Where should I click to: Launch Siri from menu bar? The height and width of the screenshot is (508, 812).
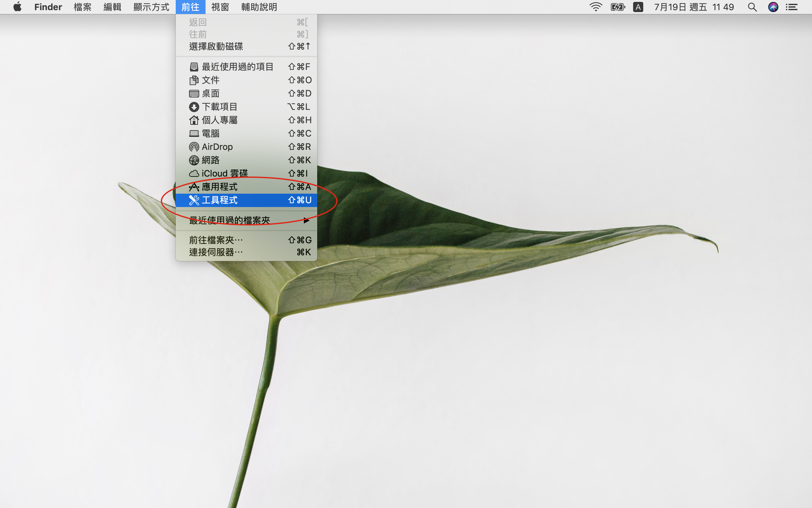(x=773, y=7)
